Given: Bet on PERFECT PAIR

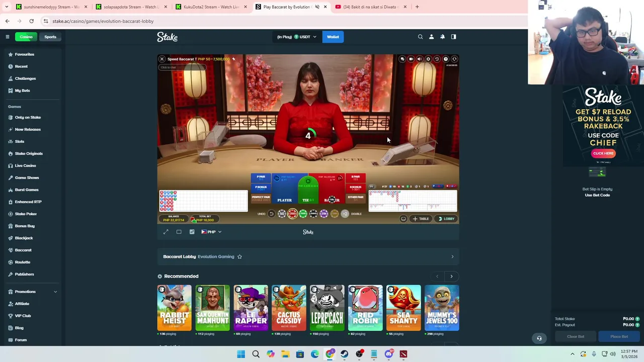Looking at the screenshot, I should coord(261,198).
